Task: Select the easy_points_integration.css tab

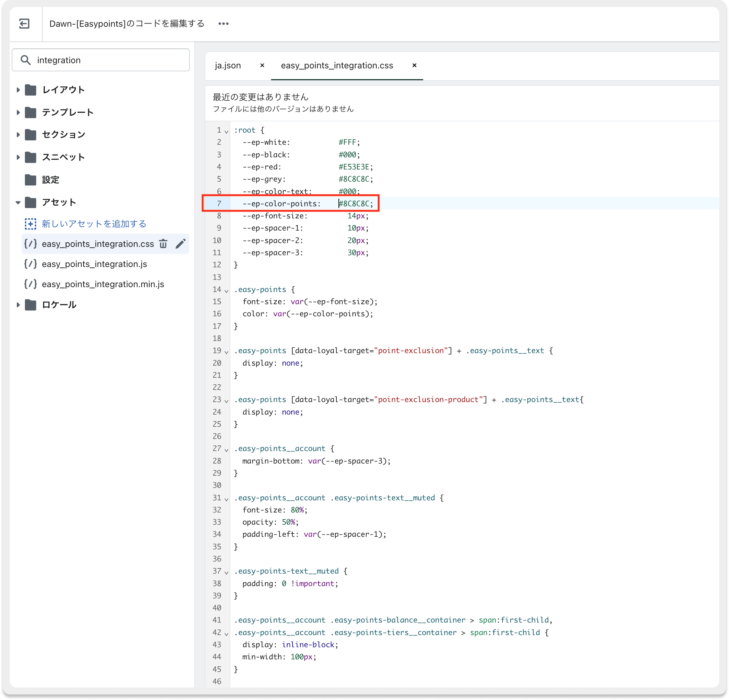Action: [x=337, y=66]
